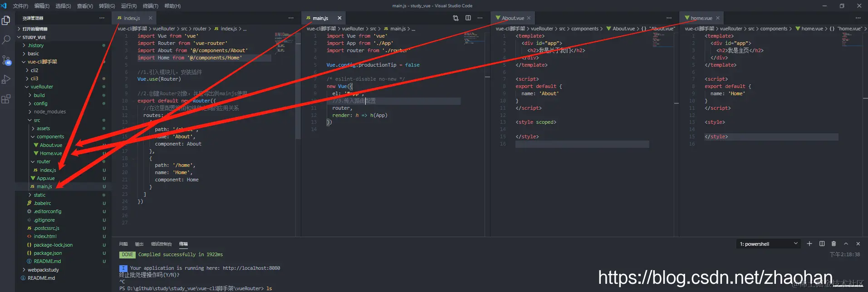Open .babelrc in the file tree
Image resolution: width=868 pixels, height=292 pixels.
[63, 203]
